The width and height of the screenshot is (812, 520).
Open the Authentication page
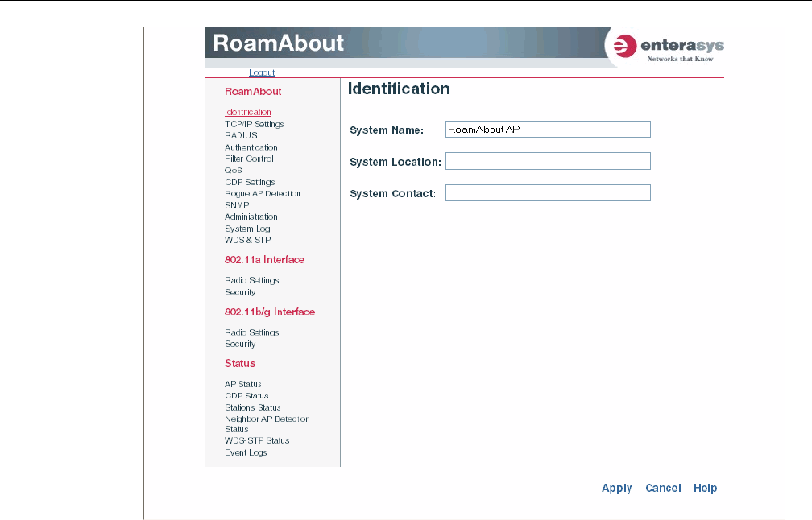point(251,147)
